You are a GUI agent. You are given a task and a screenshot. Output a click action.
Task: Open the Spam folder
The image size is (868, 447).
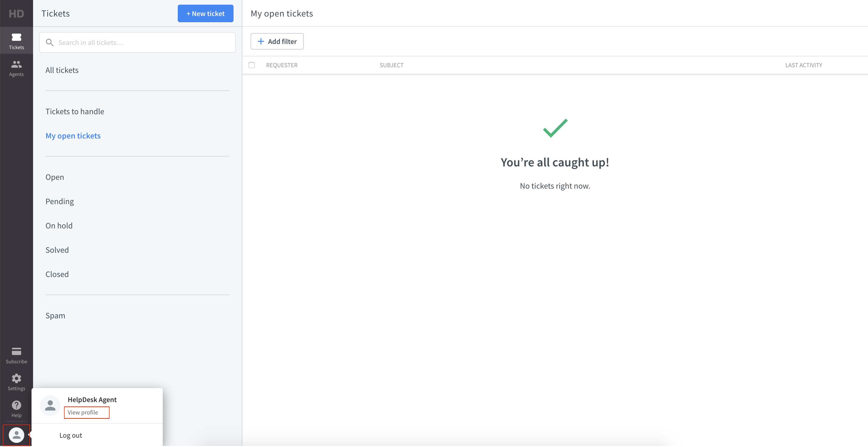coord(55,316)
